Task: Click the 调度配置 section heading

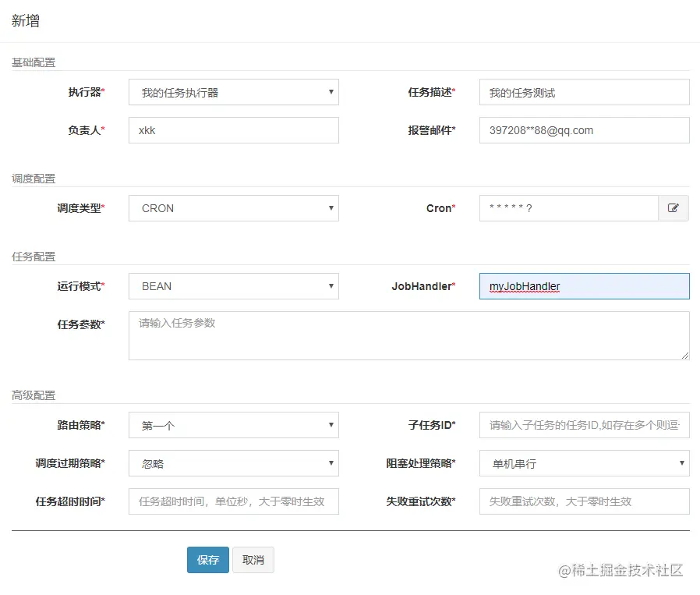Action: point(34,179)
